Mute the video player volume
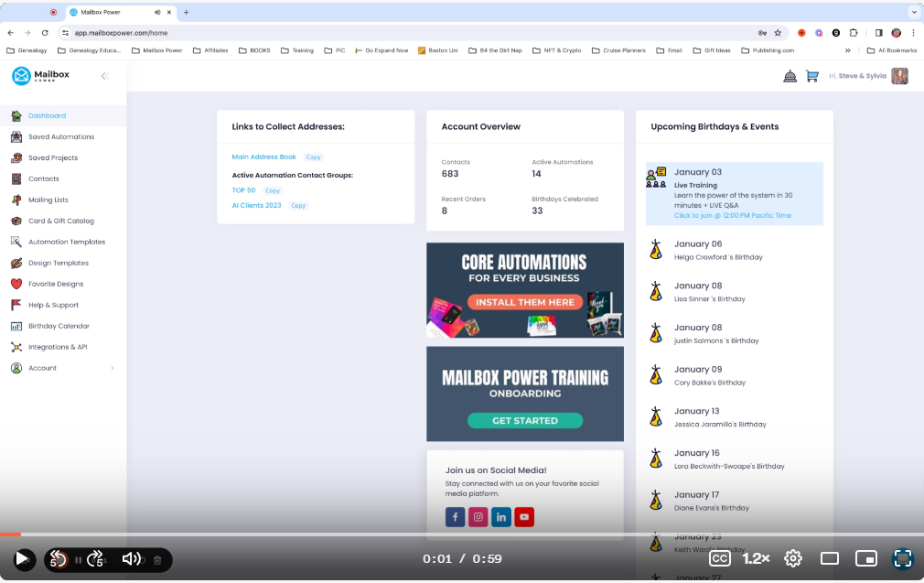Screen dimensions: 924x583 coord(132,559)
